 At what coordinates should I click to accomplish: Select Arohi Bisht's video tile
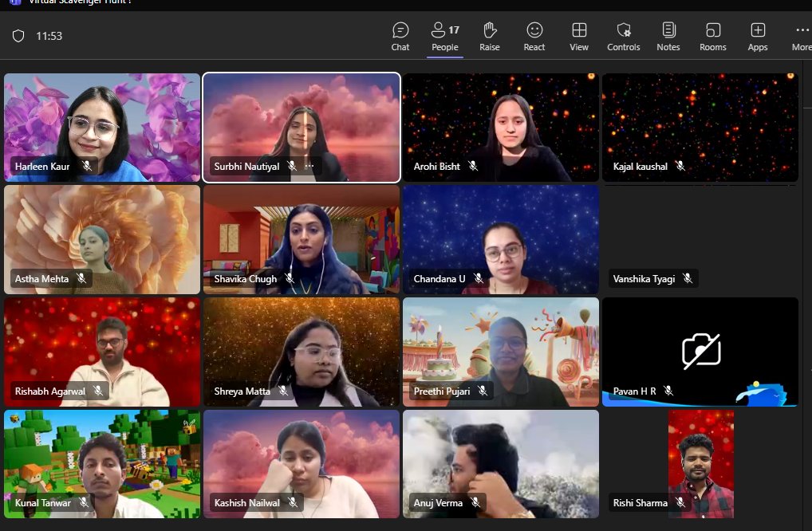coord(501,128)
